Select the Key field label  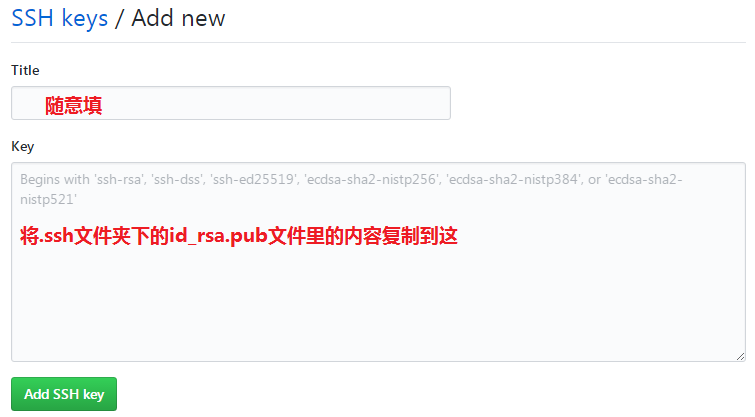(23, 146)
